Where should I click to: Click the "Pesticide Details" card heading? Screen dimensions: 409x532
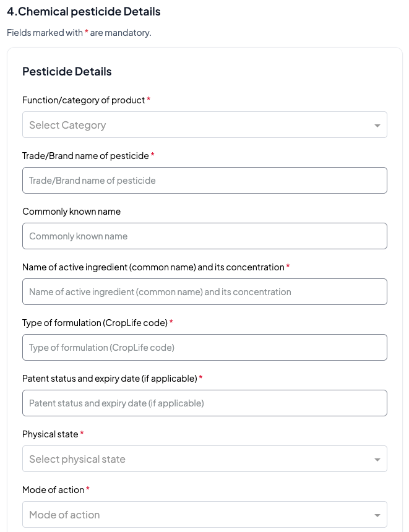click(67, 72)
